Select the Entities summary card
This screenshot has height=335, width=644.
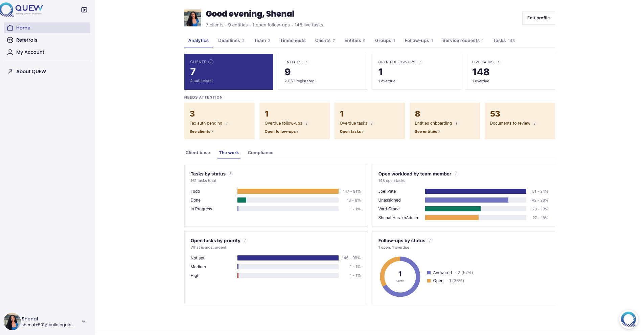[323, 72]
